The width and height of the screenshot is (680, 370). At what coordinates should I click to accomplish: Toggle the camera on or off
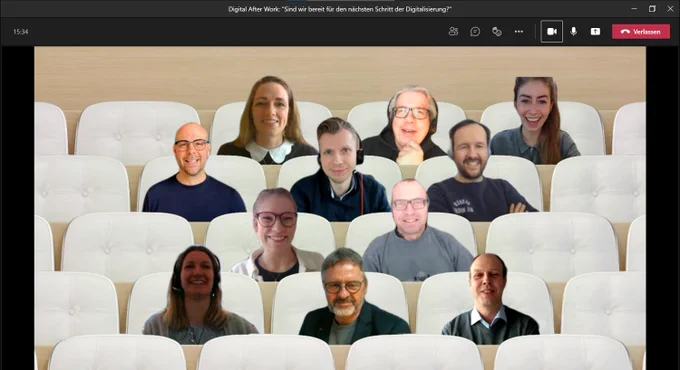[552, 31]
